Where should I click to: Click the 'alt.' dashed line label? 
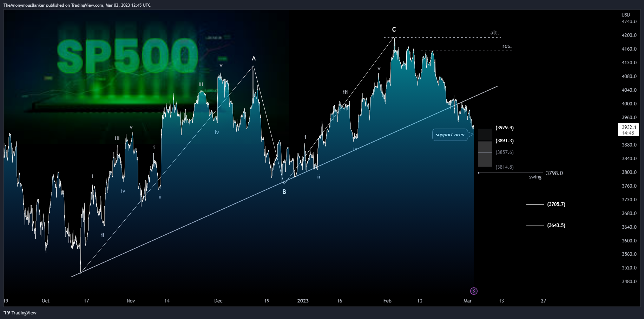pyautogui.click(x=494, y=33)
